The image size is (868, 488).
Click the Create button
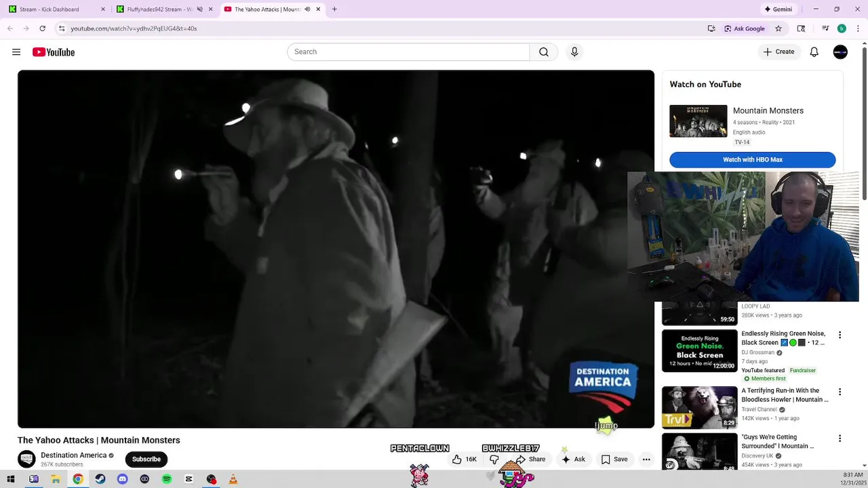(779, 52)
